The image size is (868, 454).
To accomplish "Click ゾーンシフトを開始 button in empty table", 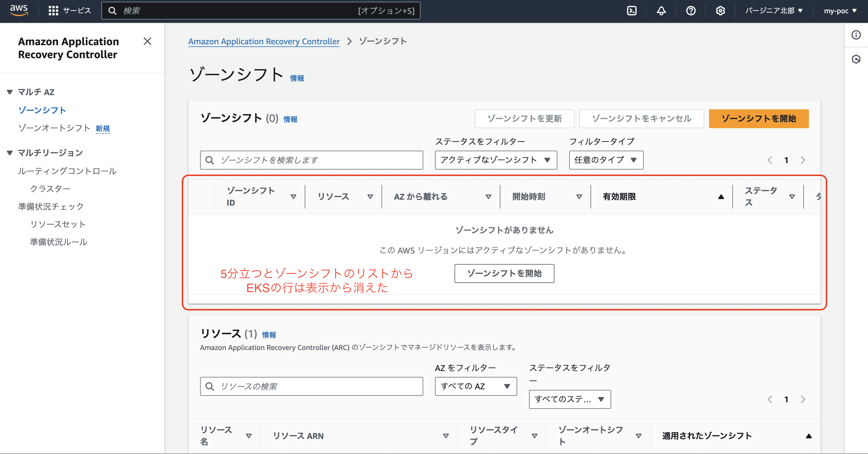I will pos(504,274).
